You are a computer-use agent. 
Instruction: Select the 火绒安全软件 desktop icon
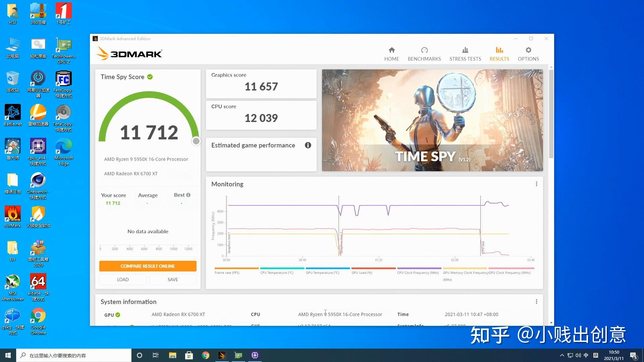click(x=38, y=217)
